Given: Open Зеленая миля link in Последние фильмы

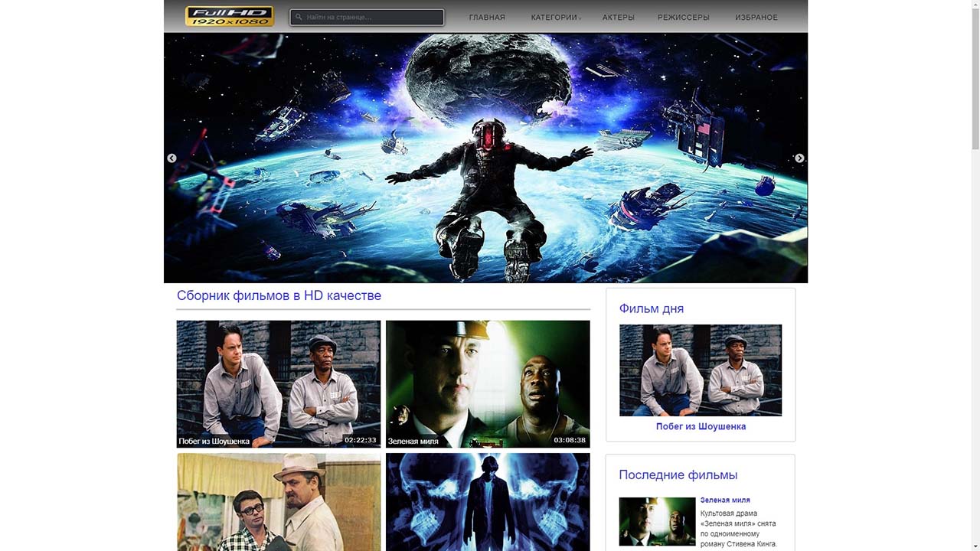Looking at the screenshot, I should [x=725, y=500].
